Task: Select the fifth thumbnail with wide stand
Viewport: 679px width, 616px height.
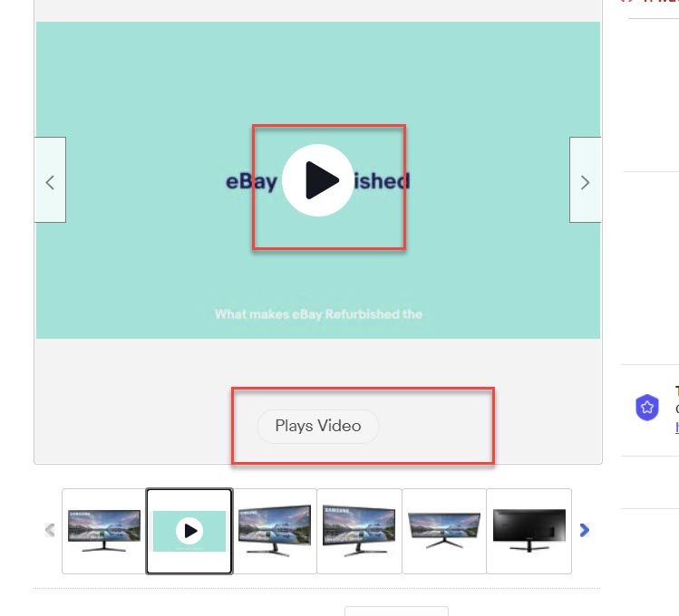Action: pos(444,531)
